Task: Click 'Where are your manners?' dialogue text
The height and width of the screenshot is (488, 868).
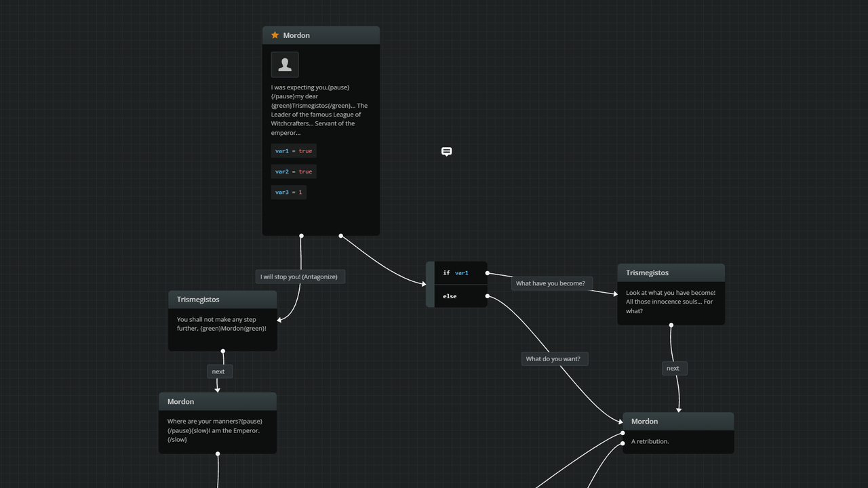Action: pyautogui.click(x=215, y=430)
